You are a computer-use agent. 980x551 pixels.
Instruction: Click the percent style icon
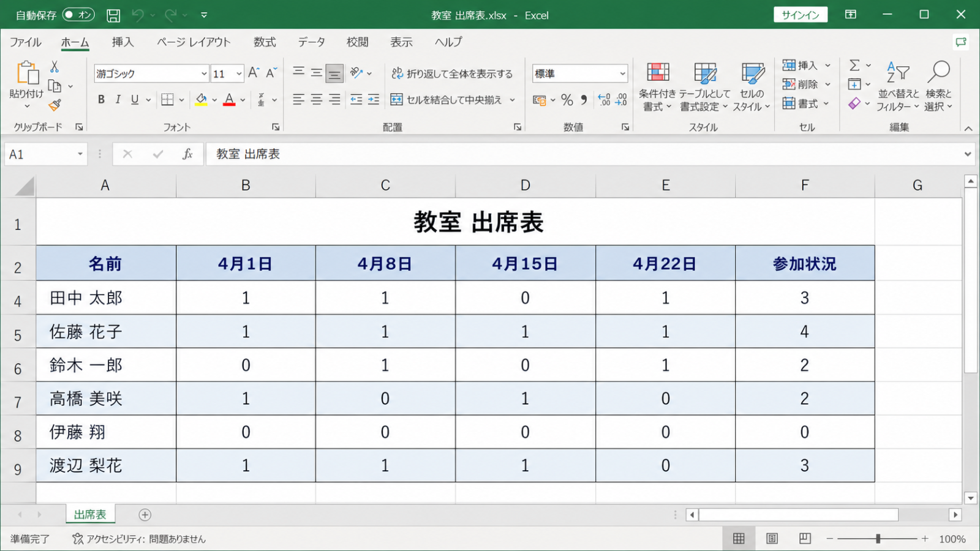567,99
